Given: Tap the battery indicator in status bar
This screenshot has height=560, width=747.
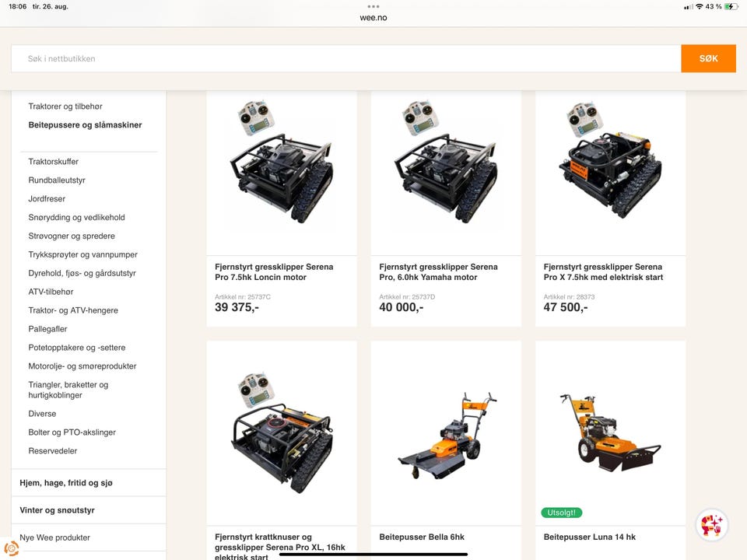Looking at the screenshot, I should coord(731,7).
